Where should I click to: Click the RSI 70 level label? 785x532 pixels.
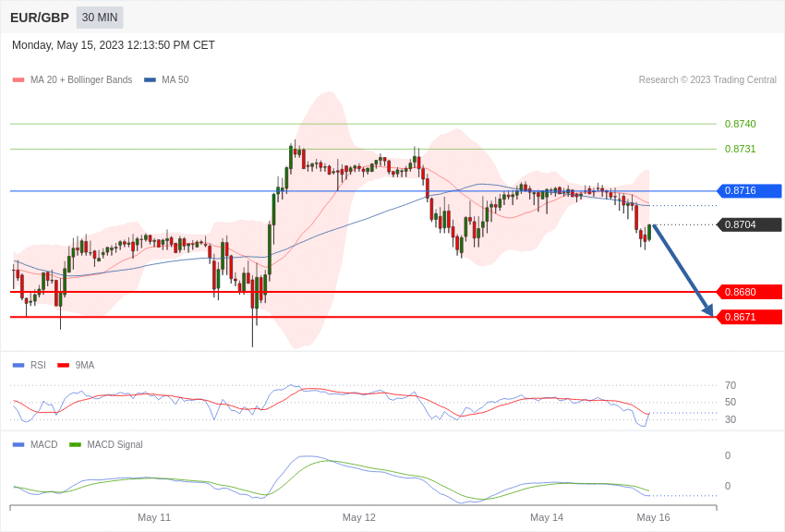coord(731,385)
